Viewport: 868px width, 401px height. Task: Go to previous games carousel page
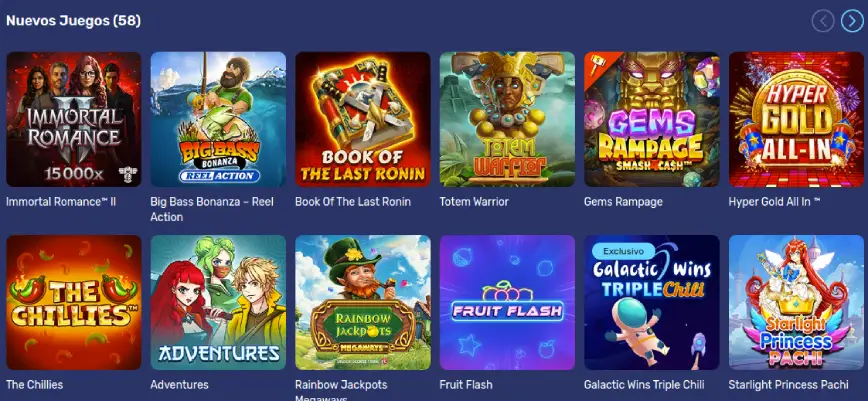[x=823, y=21]
